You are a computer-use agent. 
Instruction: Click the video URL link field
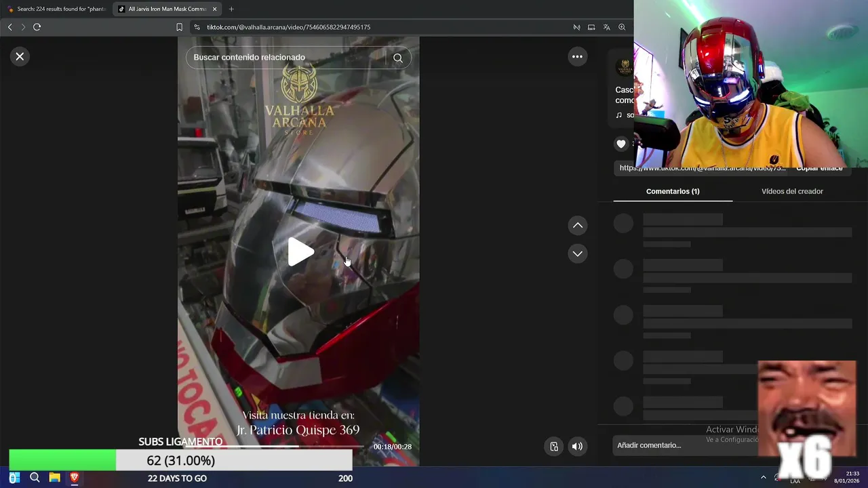[702, 168]
